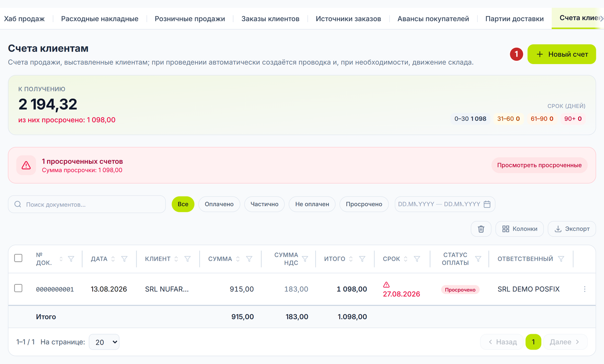Check the box for invoice 0000000001
Image resolution: width=604 pixels, height=364 pixels.
[18, 288]
